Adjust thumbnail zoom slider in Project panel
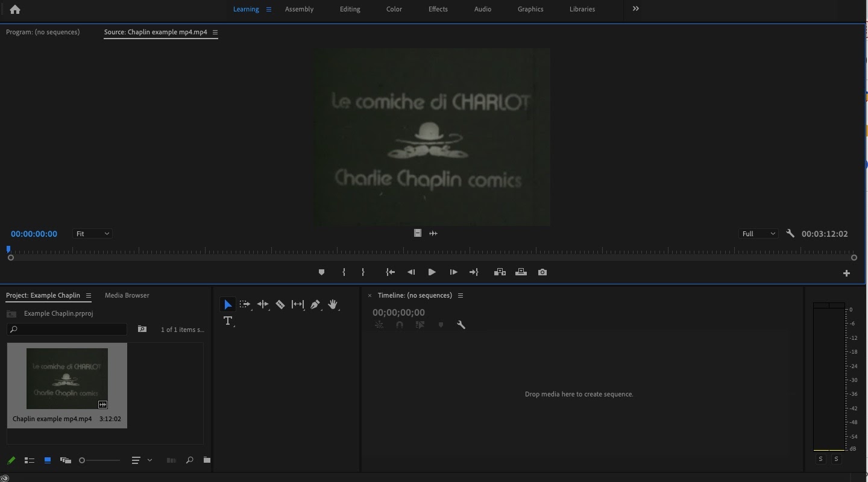This screenshot has width=868, height=482. click(x=99, y=460)
